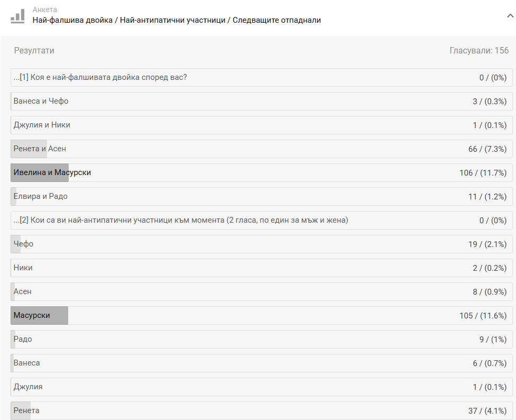Select the Джулия result row
Viewport: 516px width, 420px height.
coord(262,387)
